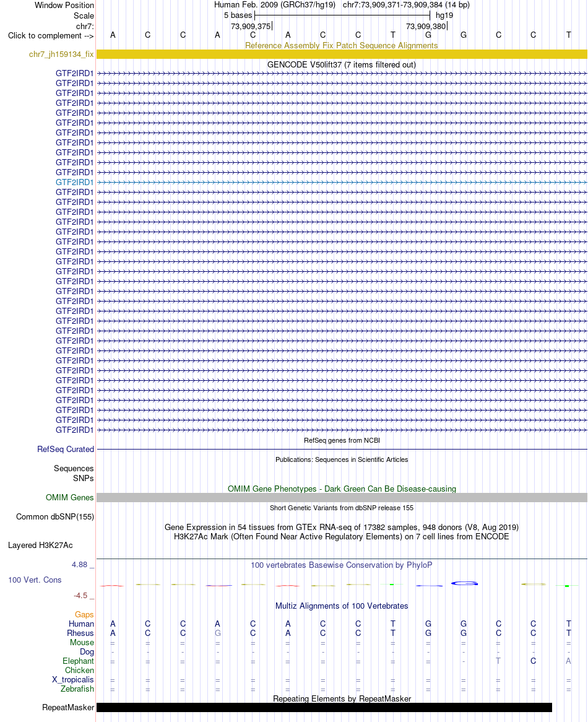The image size is (588, 722).
Task: Select the Rhesus species label
Action: (80, 633)
